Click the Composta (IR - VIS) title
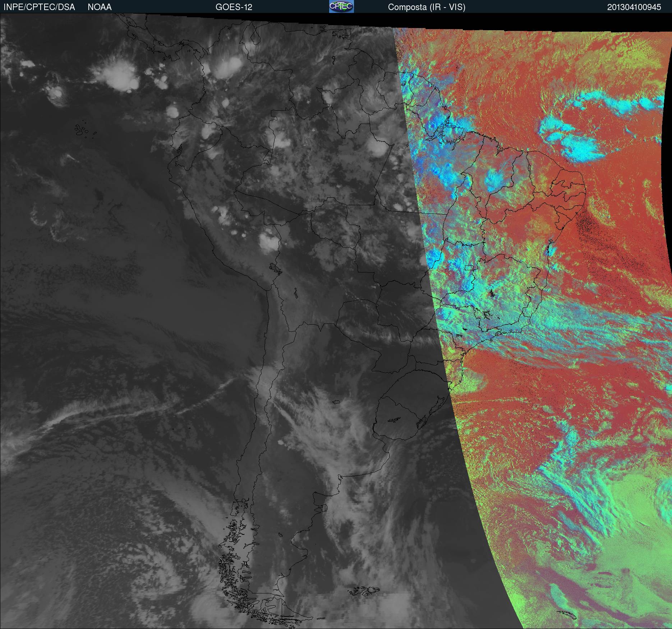The height and width of the screenshot is (629, 672). click(x=427, y=7)
